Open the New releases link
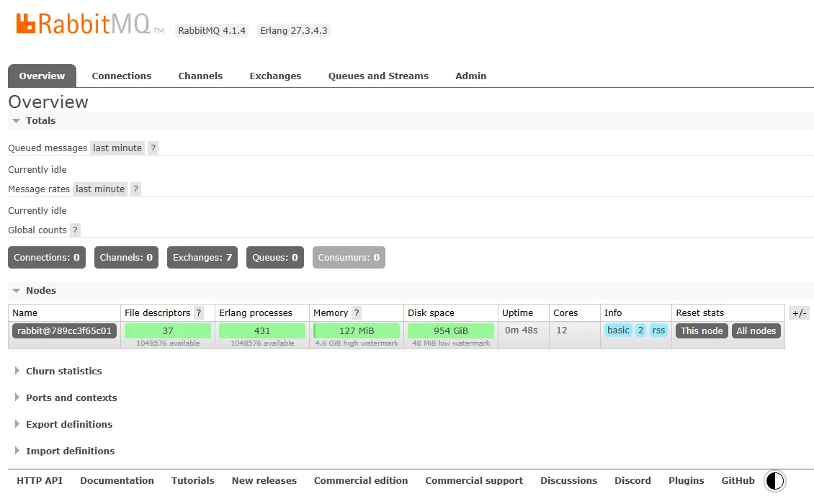The width and height of the screenshot is (814, 504). pyautogui.click(x=264, y=481)
